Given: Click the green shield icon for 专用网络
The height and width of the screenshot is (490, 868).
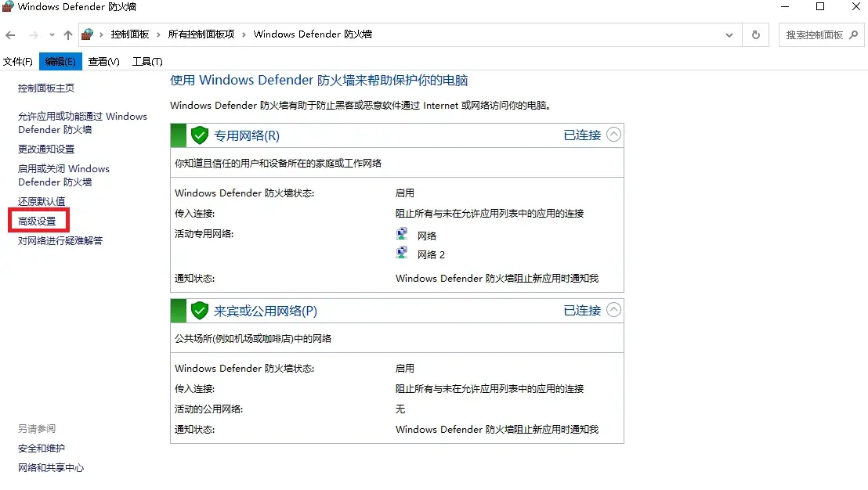Looking at the screenshot, I should 200,135.
